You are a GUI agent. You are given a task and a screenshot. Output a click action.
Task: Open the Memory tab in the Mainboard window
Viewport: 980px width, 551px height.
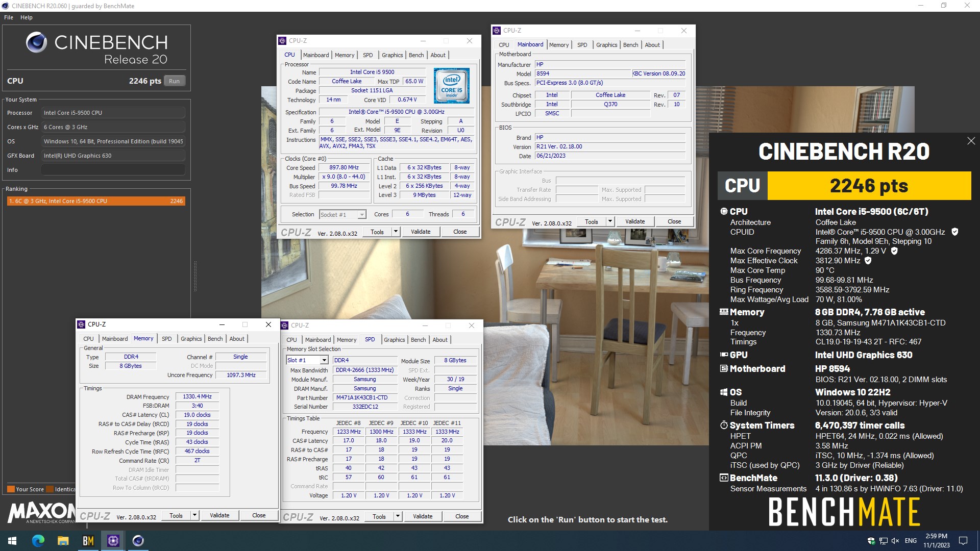559,45
